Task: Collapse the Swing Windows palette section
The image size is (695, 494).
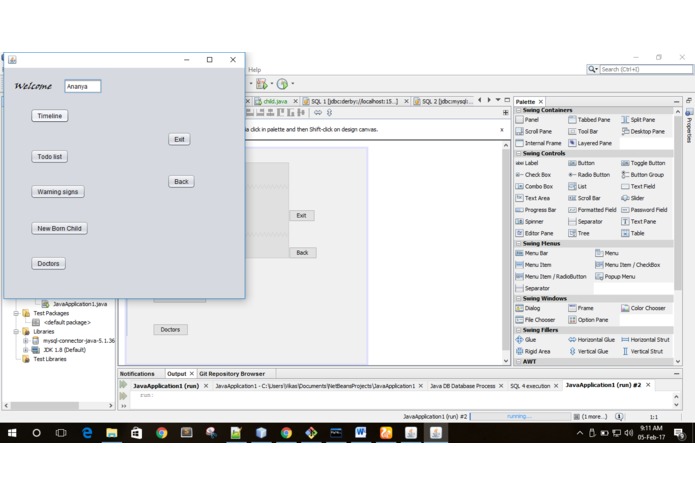Action: (519, 299)
